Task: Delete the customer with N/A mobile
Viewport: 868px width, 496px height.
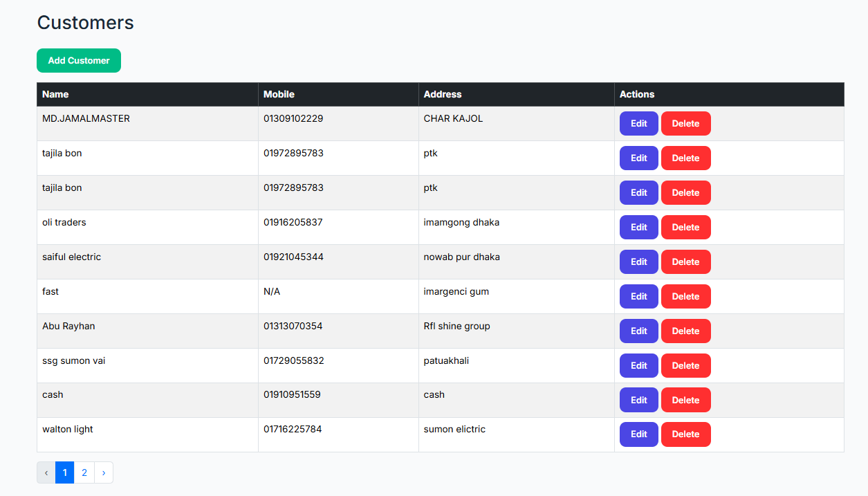Action: click(x=685, y=297)
